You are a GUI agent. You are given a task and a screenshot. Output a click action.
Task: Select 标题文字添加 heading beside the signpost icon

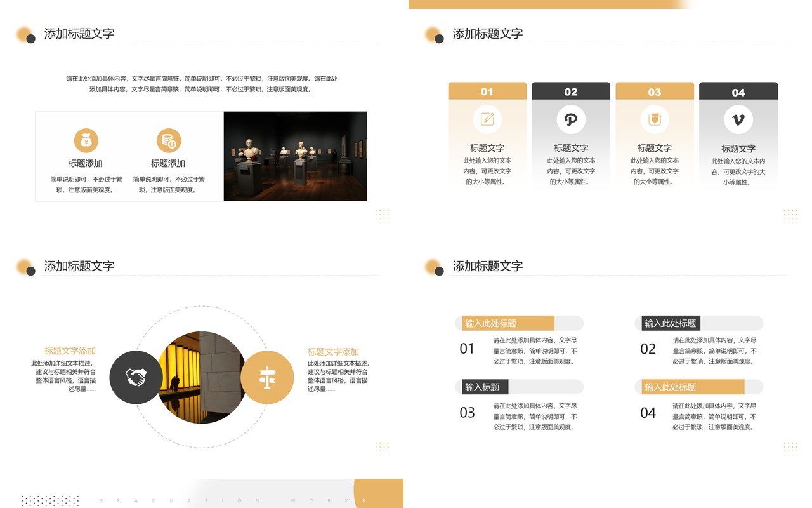pyautogui.click(x=333, y=352)
